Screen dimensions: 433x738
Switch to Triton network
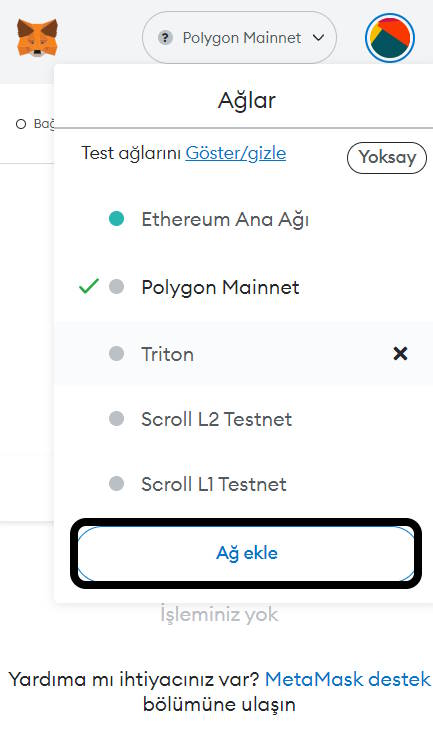[x=244, y=354]
